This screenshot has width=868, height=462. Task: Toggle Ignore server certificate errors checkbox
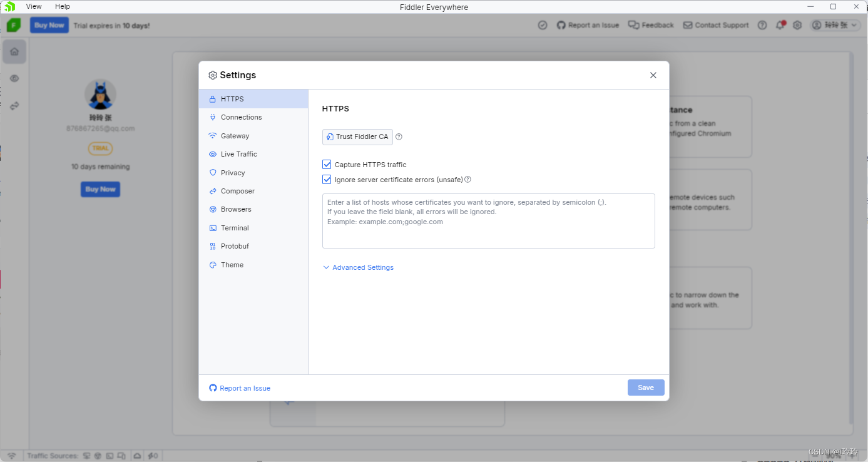pyautogui.click(x=327, y=180)
